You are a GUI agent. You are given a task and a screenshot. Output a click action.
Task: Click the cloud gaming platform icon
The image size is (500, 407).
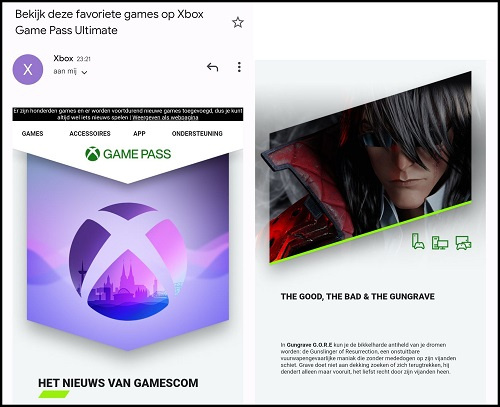pos(464,243)
